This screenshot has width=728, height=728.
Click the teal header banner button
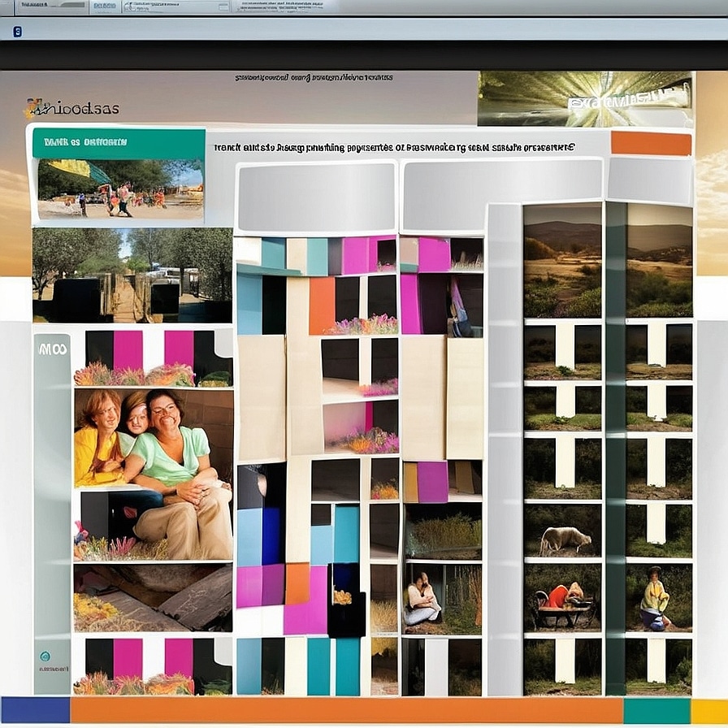coord(119,142)
